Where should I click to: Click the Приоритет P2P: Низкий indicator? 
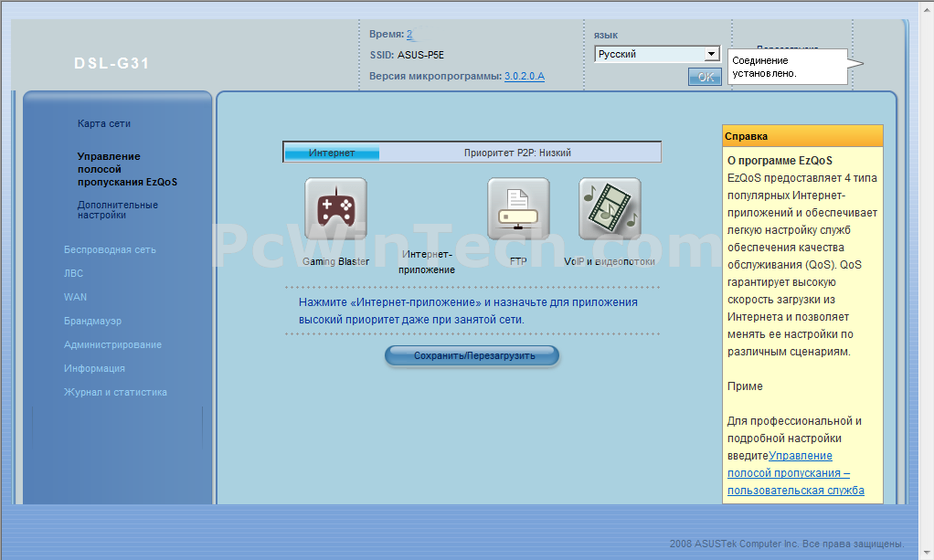point(517,153)
